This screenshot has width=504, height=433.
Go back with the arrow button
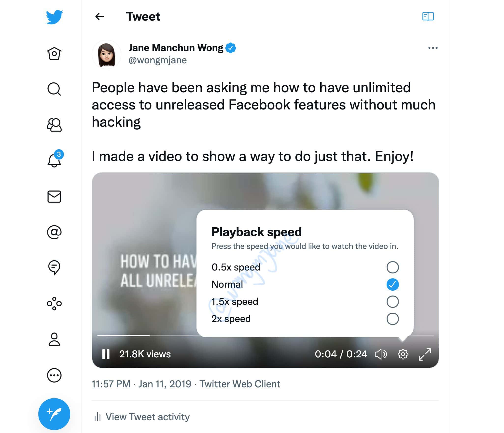pos(99,16)
